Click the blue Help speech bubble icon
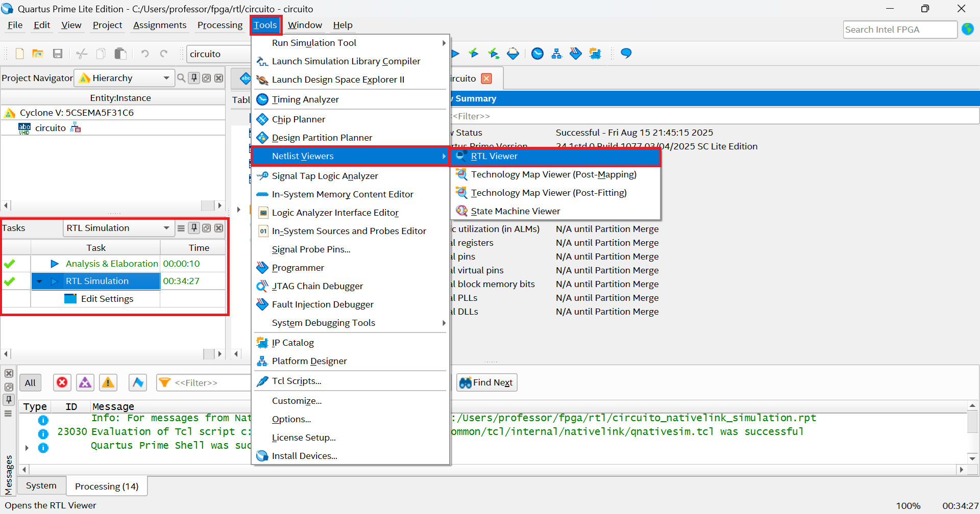Screen dimensions: 980x514 point(626,54)
